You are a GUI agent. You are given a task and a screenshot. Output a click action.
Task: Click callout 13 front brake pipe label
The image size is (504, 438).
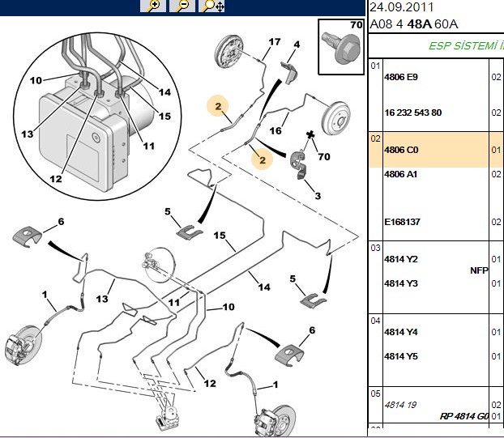tap(102, 299)
